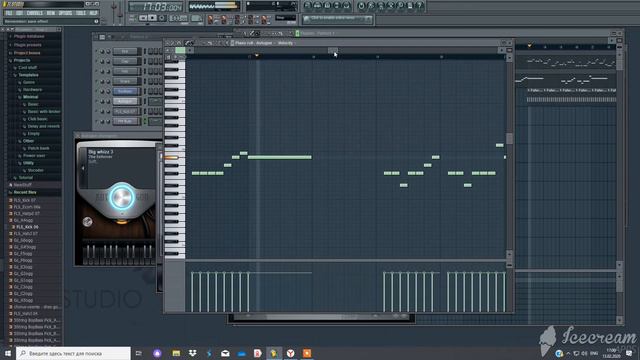This screenshot has height=360, width=640.
Task: Open the Patch bank template
Action: (38, 148)
